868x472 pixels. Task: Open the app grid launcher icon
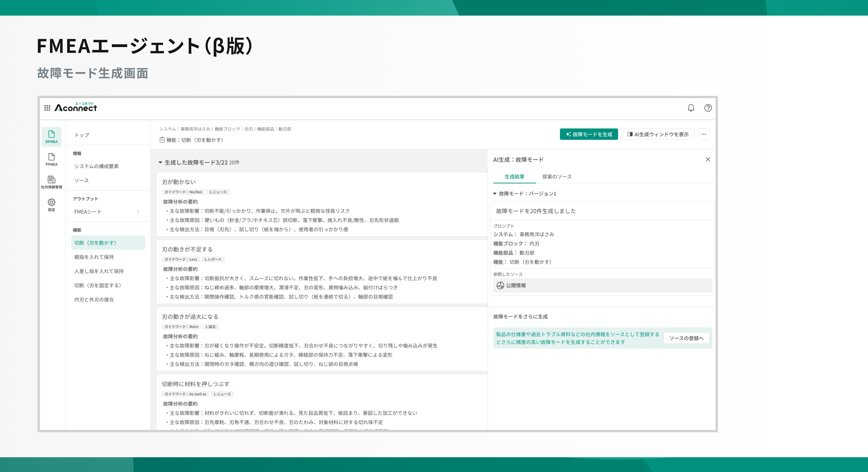coord(47,108)
